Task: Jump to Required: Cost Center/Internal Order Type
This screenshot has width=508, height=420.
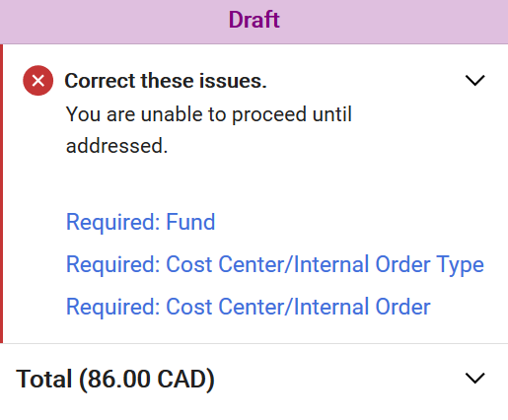Action: coord(275,265)
